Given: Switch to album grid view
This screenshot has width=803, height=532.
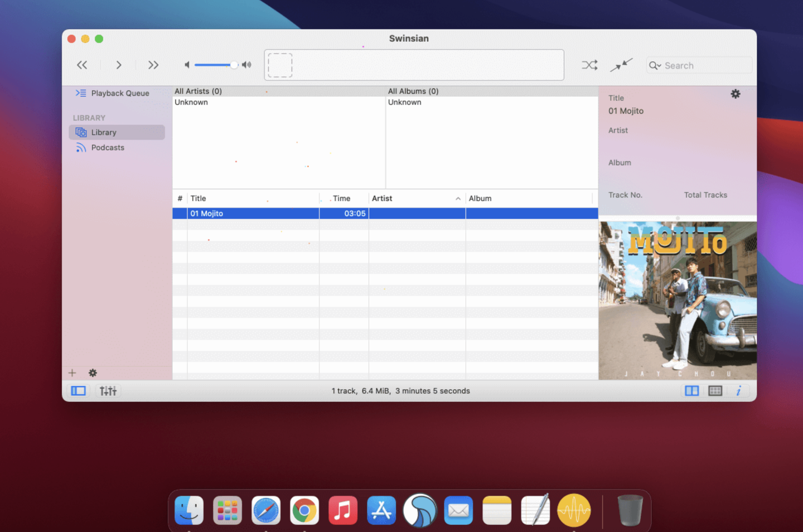Looking at the screenshot, I should (x=715, y=390).
